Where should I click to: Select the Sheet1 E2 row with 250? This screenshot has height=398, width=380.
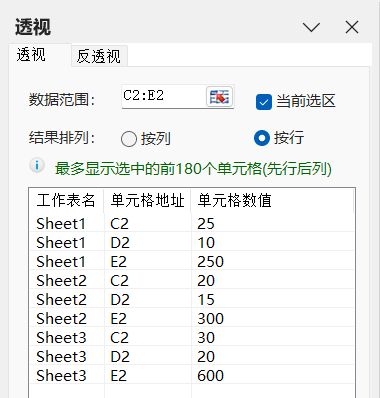point(192,261)
